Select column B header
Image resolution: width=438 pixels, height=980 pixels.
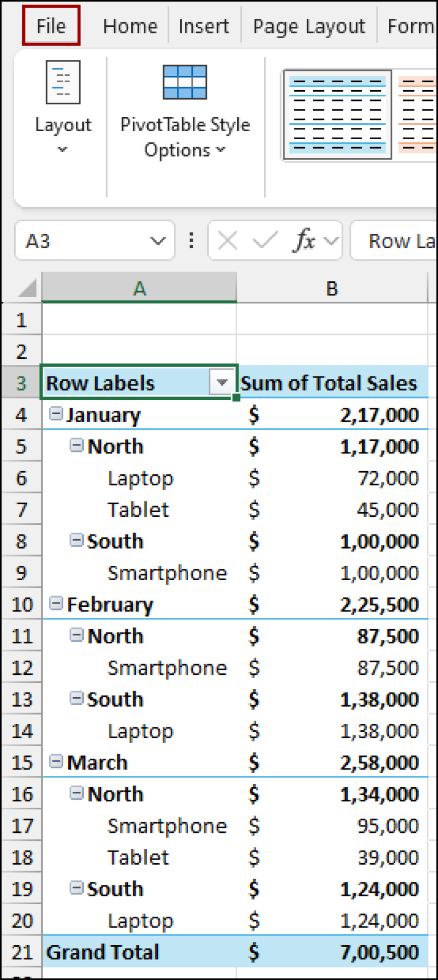[x=332, y=289]
